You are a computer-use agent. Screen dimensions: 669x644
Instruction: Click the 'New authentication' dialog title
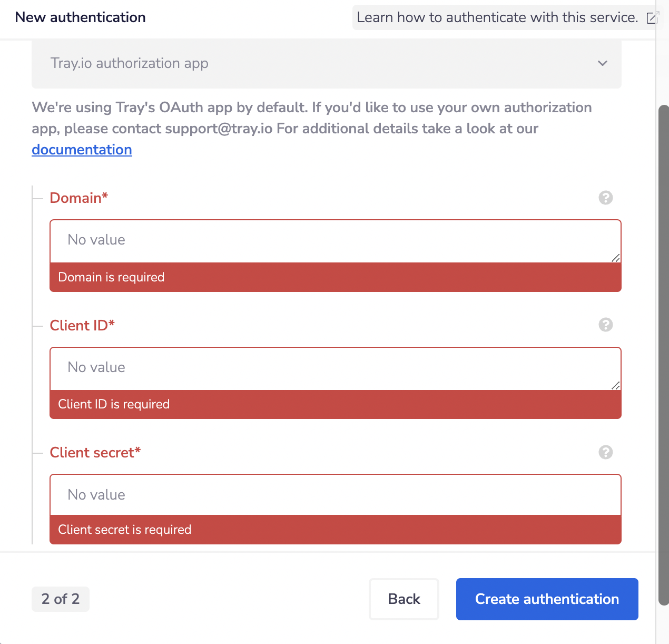coord(81,17)
